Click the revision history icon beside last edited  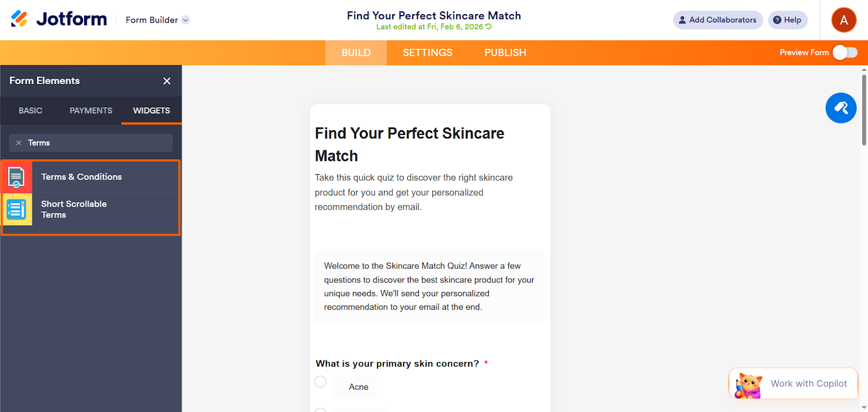click(489, 27)
